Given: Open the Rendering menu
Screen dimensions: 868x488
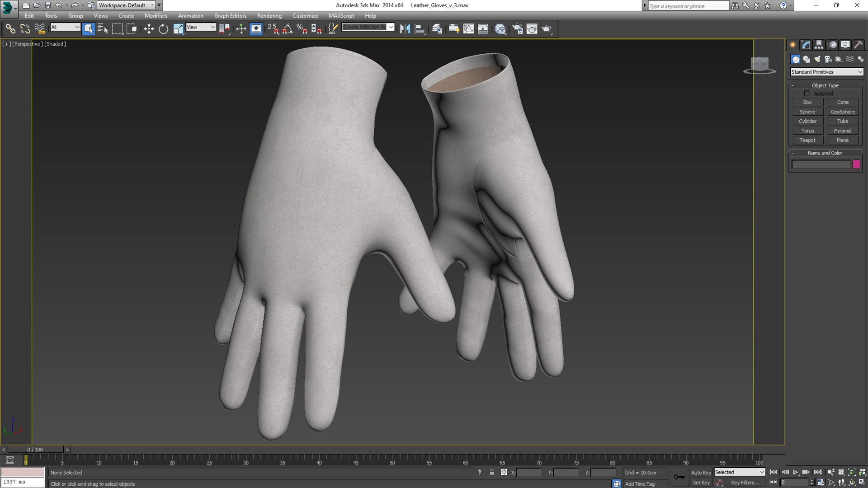Looking at the screenshot, I should click(x=269, y=16).
